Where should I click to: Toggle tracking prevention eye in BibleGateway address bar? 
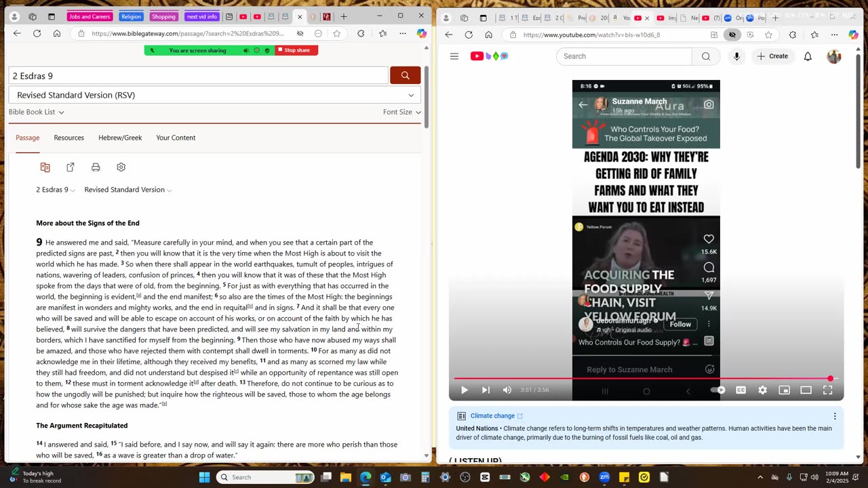click(300, 33)
